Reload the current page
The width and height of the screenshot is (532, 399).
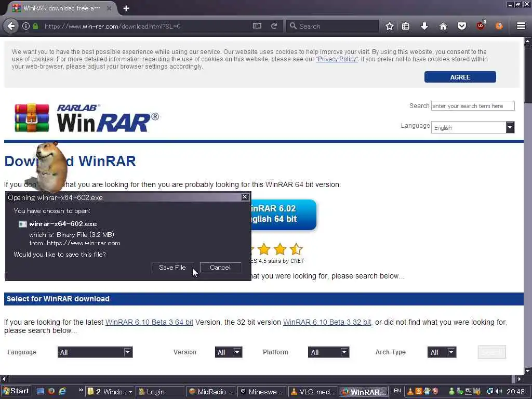click(x=274, y=26)
